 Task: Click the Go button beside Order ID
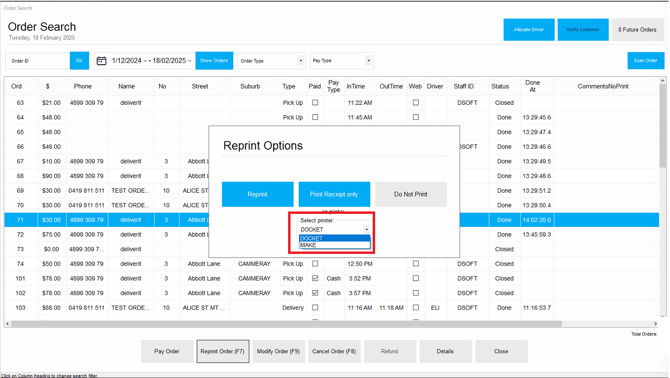[79, 61]
